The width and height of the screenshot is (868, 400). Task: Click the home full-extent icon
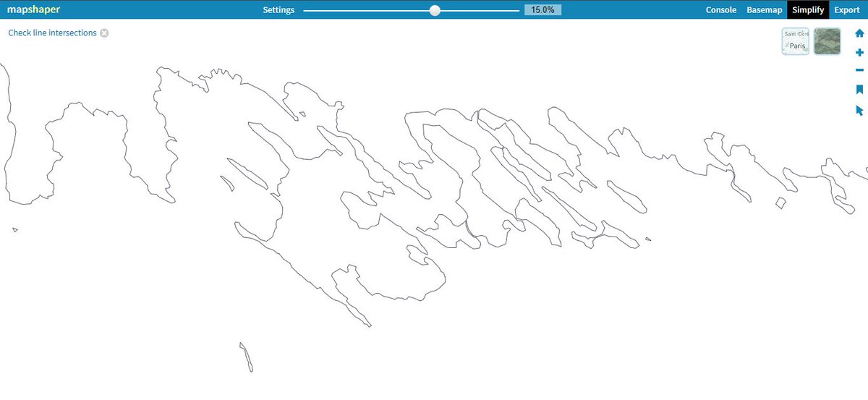coord(859,33)
